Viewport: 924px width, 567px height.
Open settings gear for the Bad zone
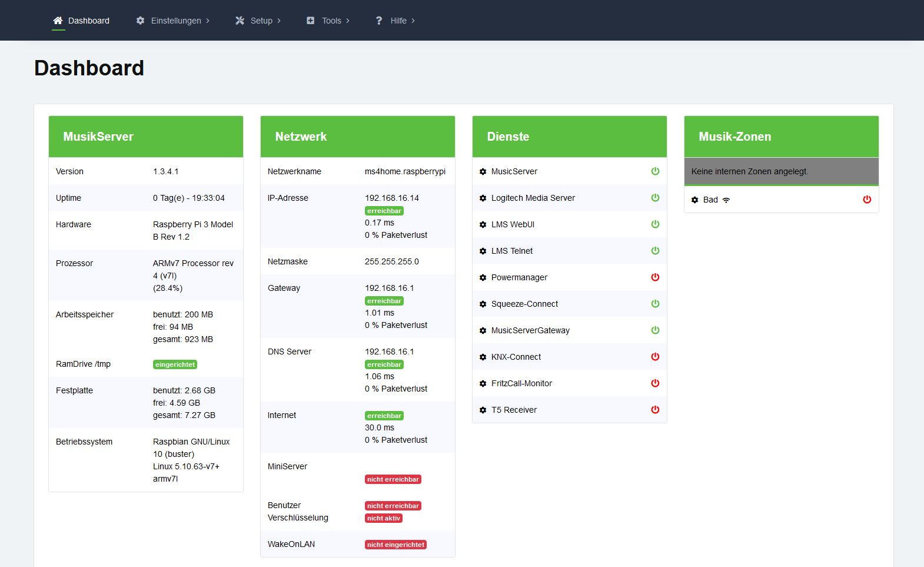(694, 200)
